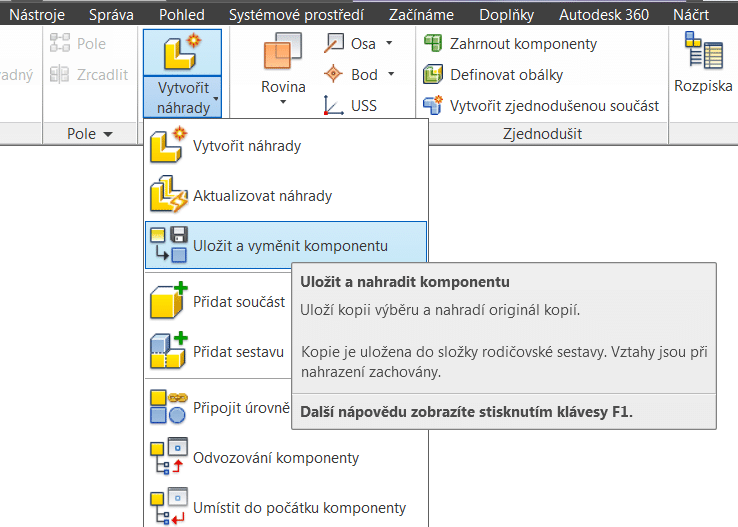Switch to the Správa tab

coord(111,15)
